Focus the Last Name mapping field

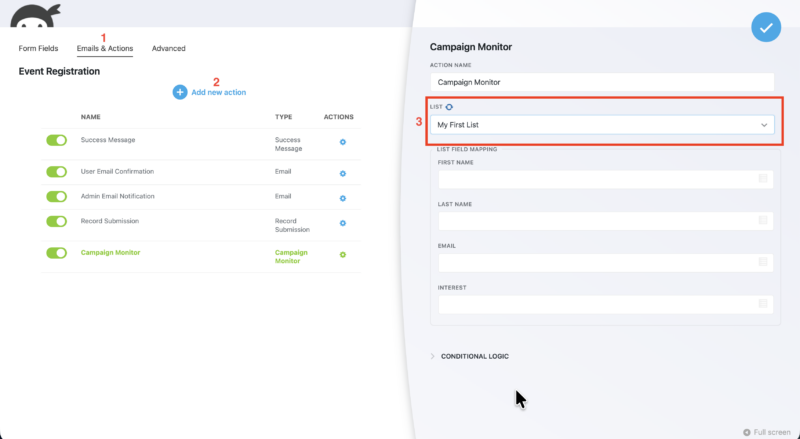tap(606, 221)
